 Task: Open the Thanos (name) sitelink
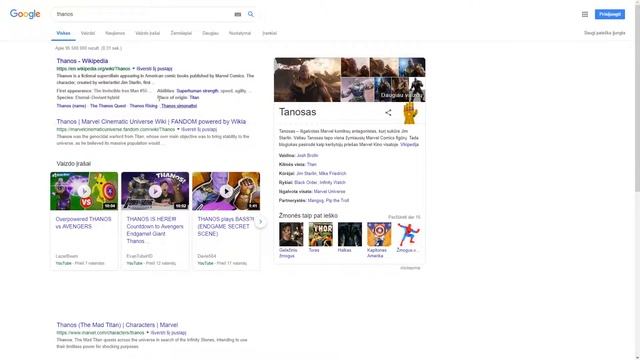71,106
